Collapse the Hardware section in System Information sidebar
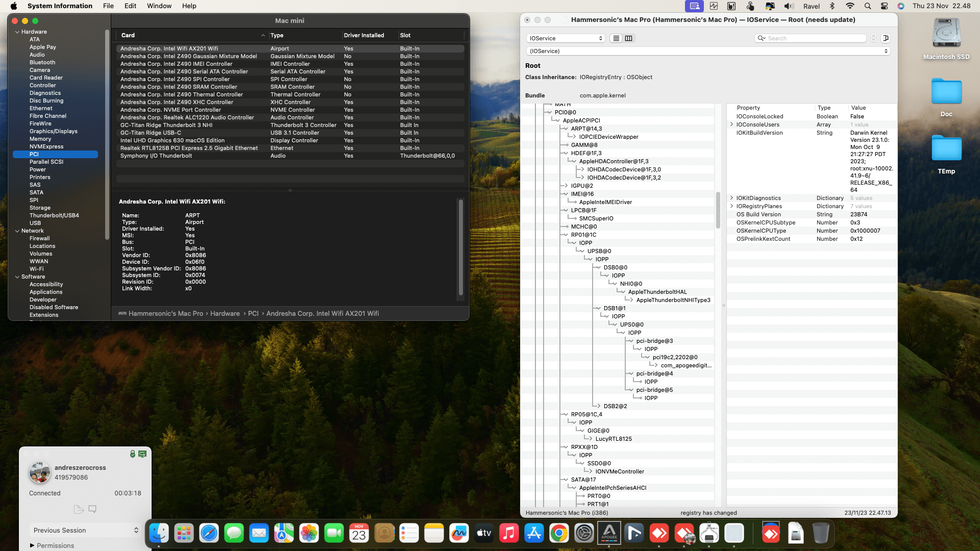Screen dimensions: 980x551 pyautogui.click(x=17, y=32)
